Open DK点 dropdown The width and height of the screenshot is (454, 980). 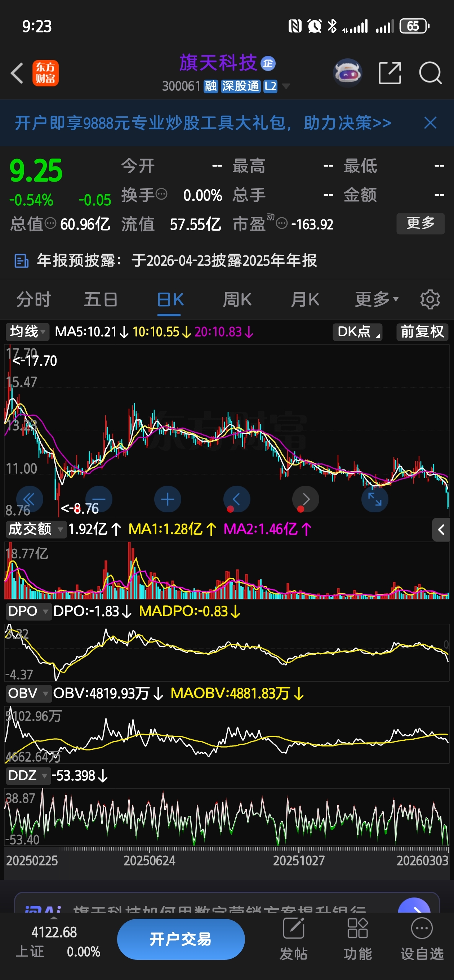tap(357, 332)
